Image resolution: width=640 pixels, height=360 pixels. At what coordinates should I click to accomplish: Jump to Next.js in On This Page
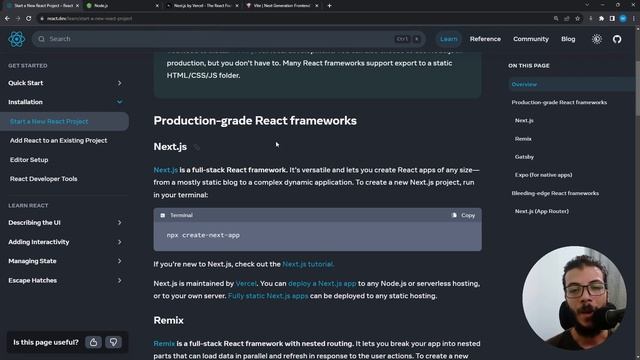pos(524,120)
